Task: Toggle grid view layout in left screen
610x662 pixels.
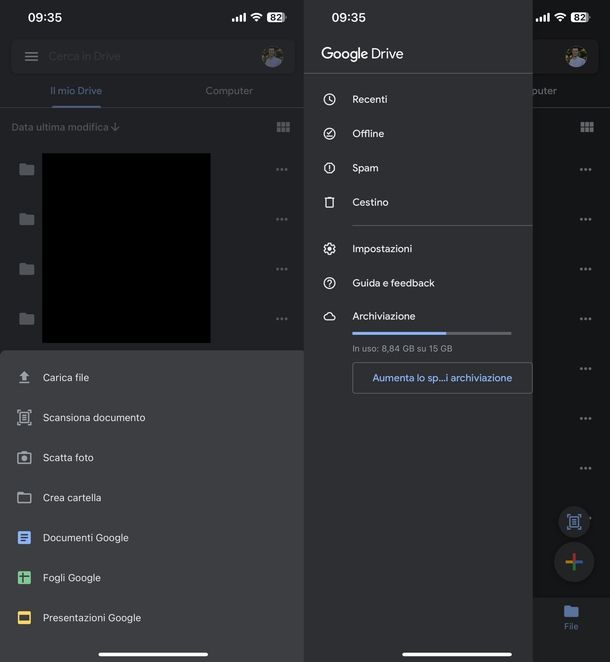Action: pos(283,127)
